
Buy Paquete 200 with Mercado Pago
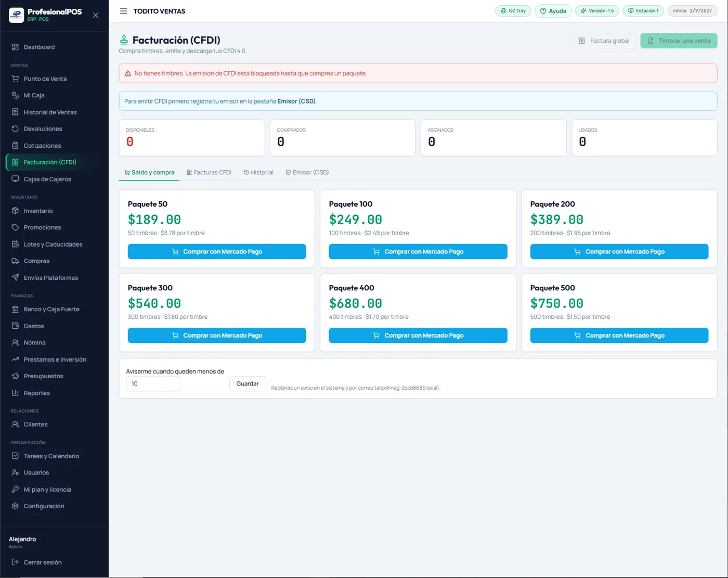pyautogui.click(x=619, y=252)
